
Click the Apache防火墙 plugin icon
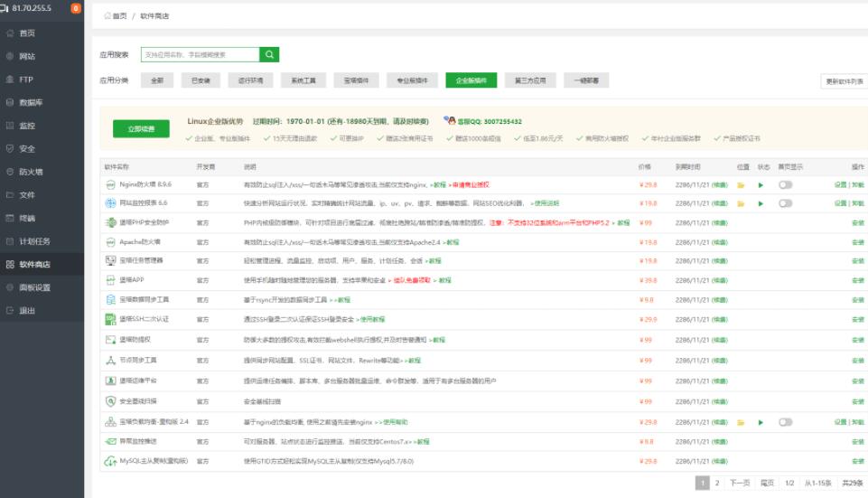coord(111,242)
